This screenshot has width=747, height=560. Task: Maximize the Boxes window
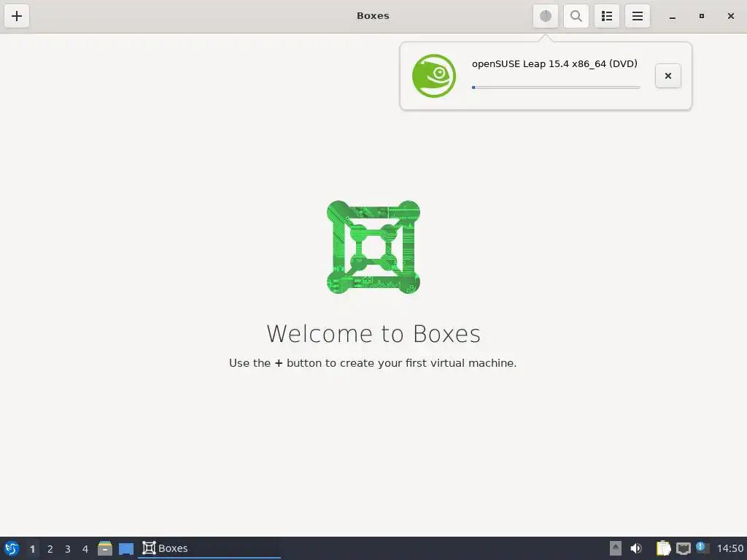[x=701, y=16]
